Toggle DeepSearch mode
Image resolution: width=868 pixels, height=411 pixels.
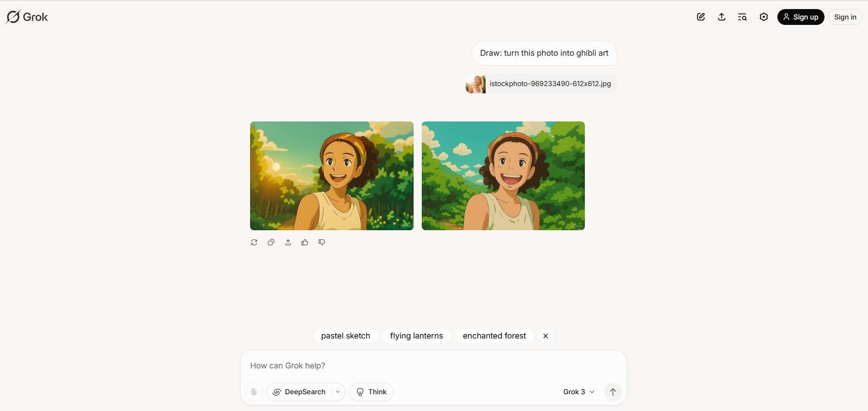tap(299, 392)
